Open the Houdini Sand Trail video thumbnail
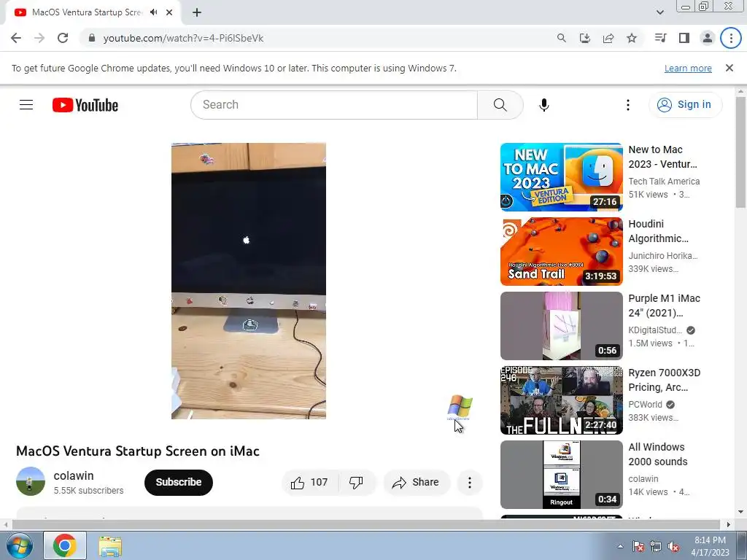The height and width of the screenshot is (560, 747). tap(561, 252)
